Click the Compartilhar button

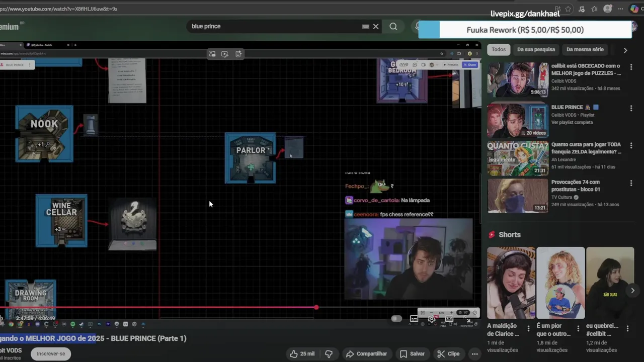pyautogui.click(x=366, y=354)
